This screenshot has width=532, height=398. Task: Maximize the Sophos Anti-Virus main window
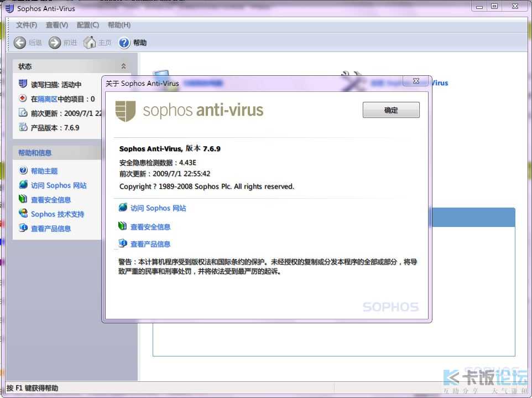pos(494,6)
